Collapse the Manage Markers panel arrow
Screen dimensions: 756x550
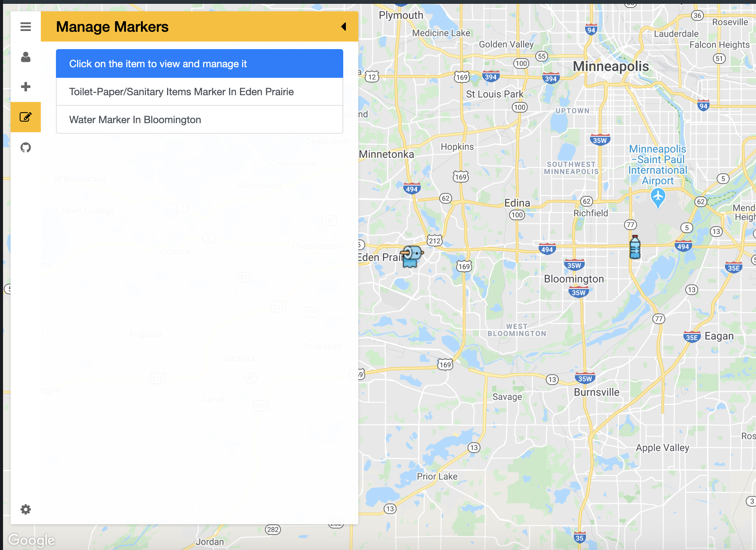pos(344,26)
